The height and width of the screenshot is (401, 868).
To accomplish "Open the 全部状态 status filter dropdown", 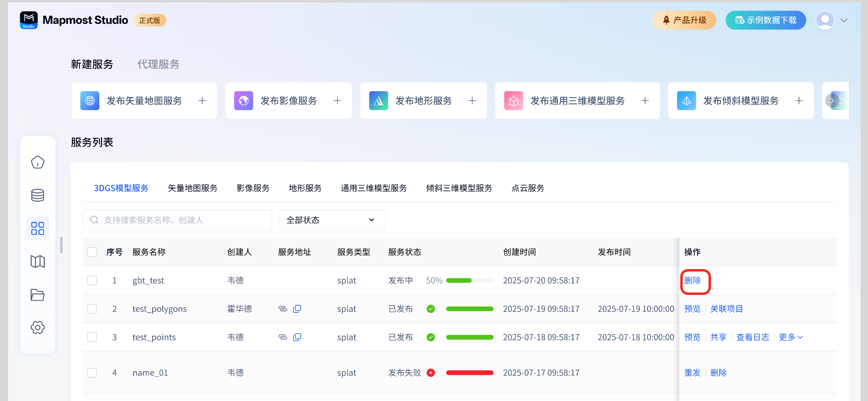I will click(x=332, y=220).
